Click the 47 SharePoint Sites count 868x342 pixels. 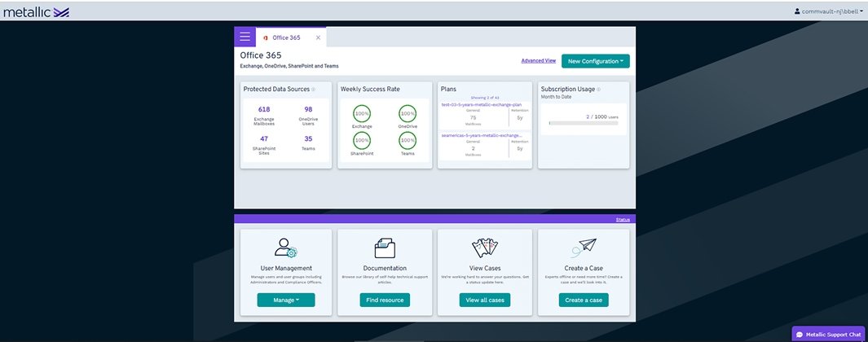point(264,139)
